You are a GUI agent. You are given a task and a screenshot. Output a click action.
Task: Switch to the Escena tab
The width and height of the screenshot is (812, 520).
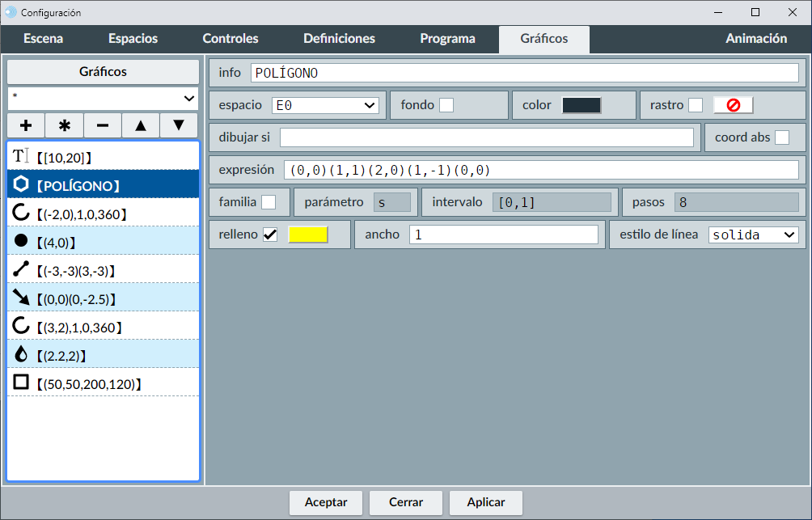[x=43, y=39]
